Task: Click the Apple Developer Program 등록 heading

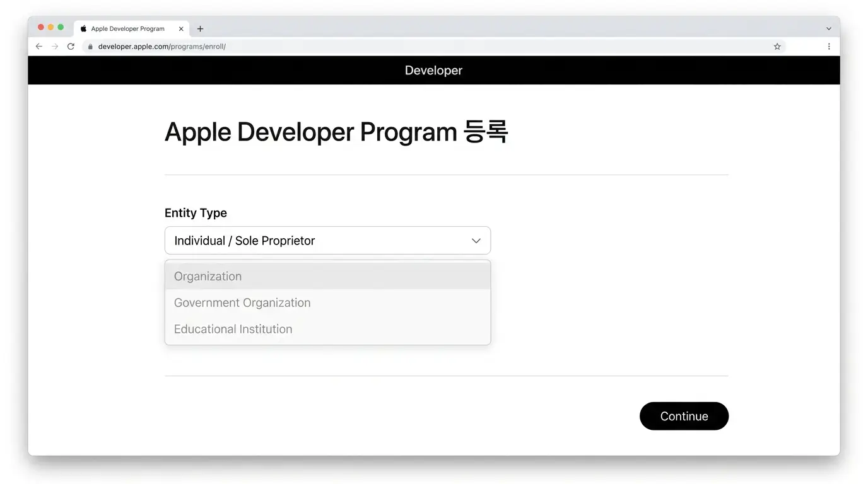Action: 336,132
